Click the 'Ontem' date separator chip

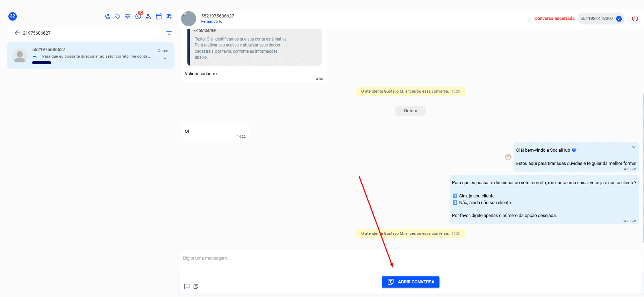[x=410, y=111]
